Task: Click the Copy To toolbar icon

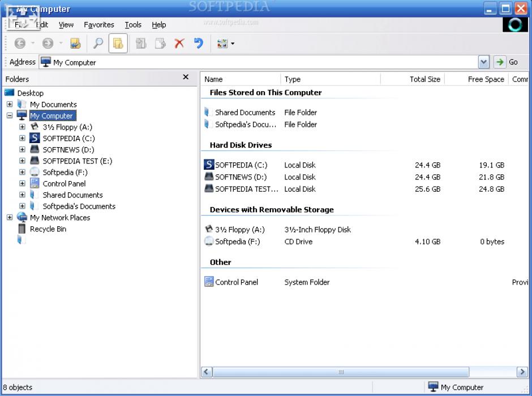Action: (160, 43)
